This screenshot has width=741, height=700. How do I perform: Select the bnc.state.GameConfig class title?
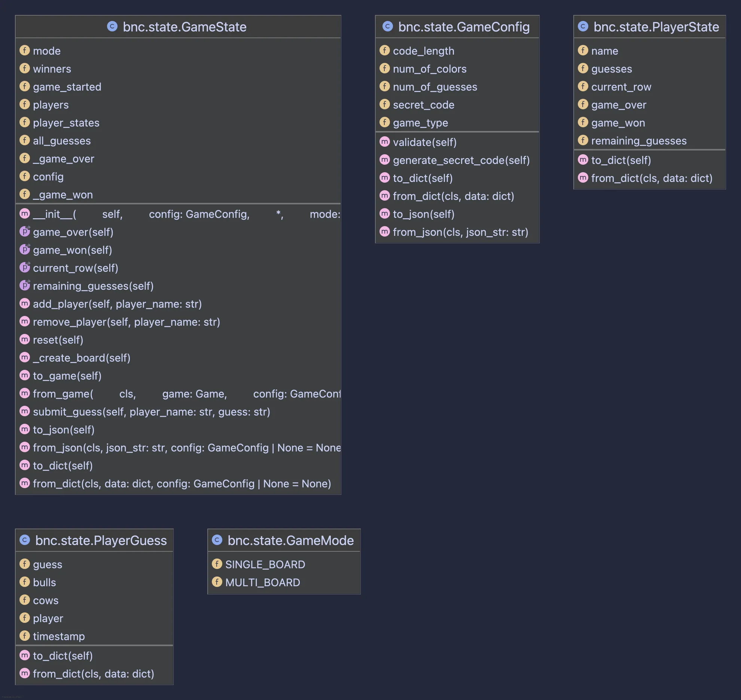(464, 27)
